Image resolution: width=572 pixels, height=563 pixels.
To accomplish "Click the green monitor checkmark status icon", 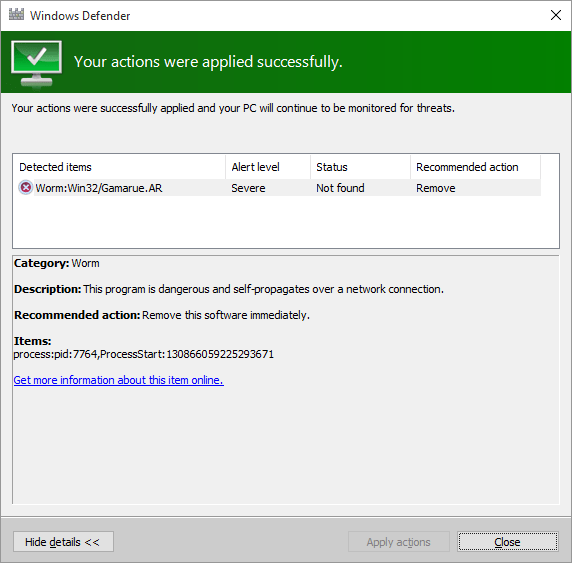I will 36,64.
